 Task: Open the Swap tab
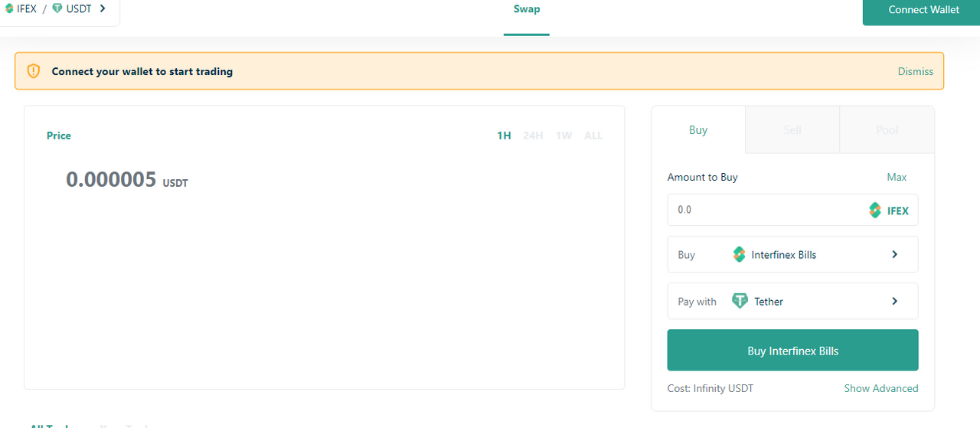click(x=527, y=9)
